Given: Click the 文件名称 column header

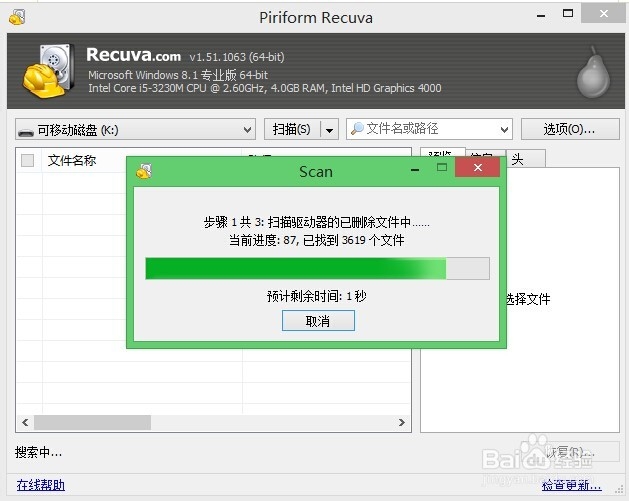Looking at the screenshot, I should 72,160.
